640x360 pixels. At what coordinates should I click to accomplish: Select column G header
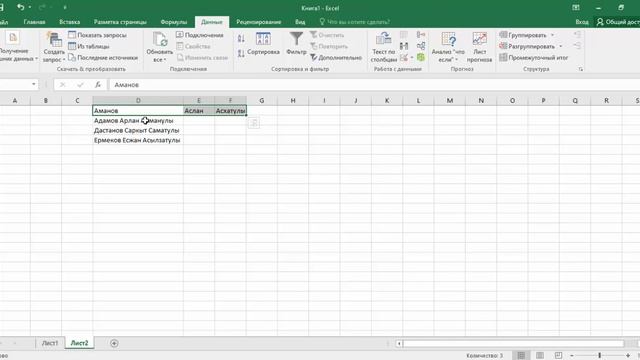pyautogui.click(x=262, y=100)
